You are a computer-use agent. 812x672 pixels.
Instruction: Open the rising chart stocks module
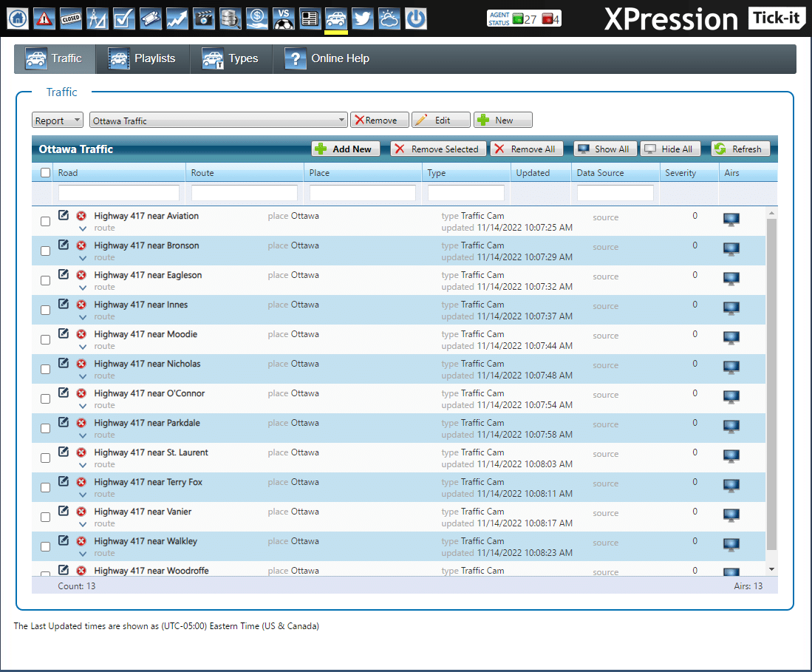177,19
